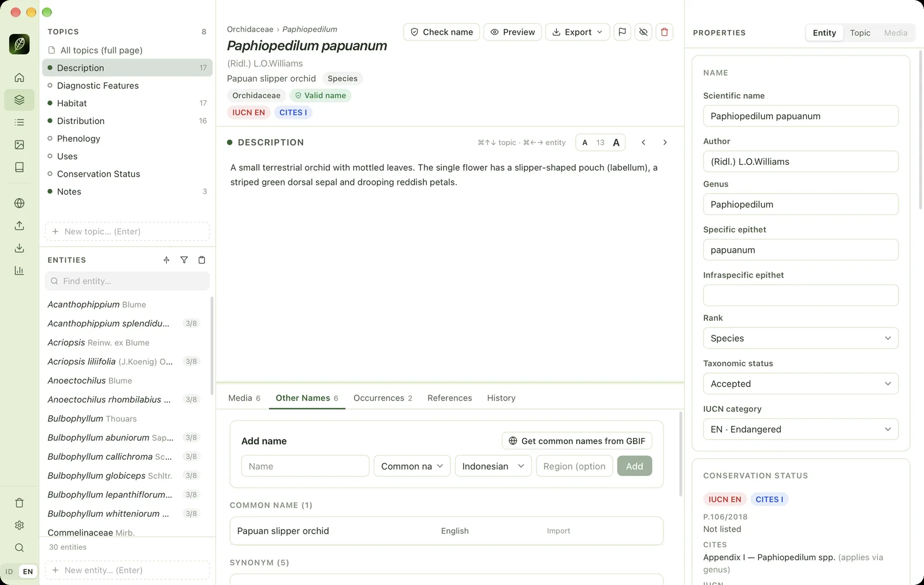Decrease description font size small A
The image size is (924, 585).
point(585,143)
